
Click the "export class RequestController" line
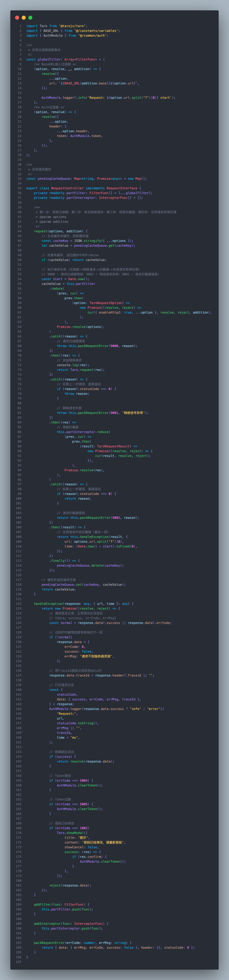(83, 188)
